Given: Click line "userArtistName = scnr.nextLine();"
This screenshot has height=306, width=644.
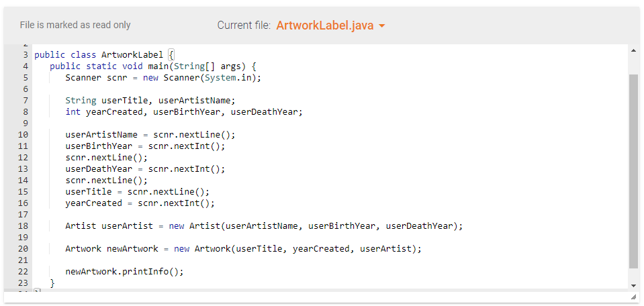Looking at the screenshot, I should tap(150, 134).
